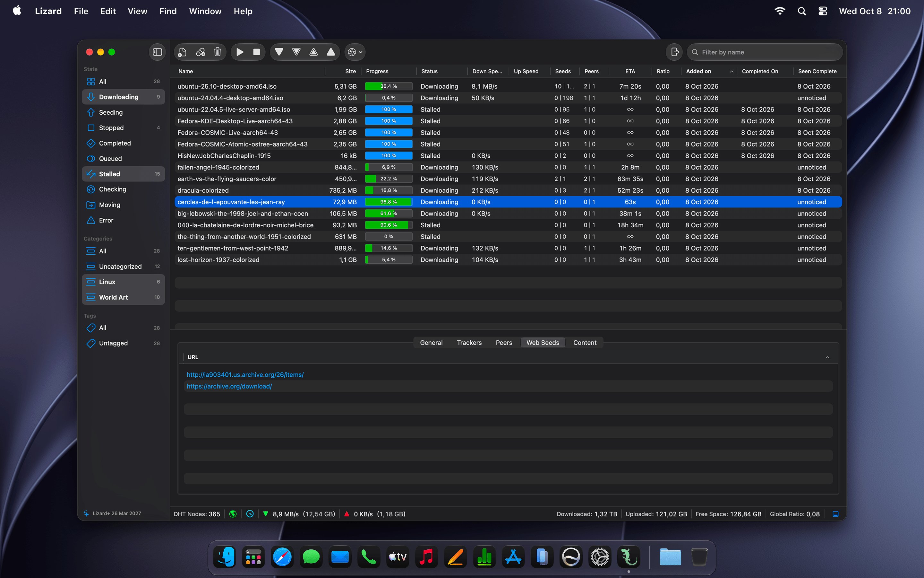Start the selected torrent with the play button

coord(240,52)
